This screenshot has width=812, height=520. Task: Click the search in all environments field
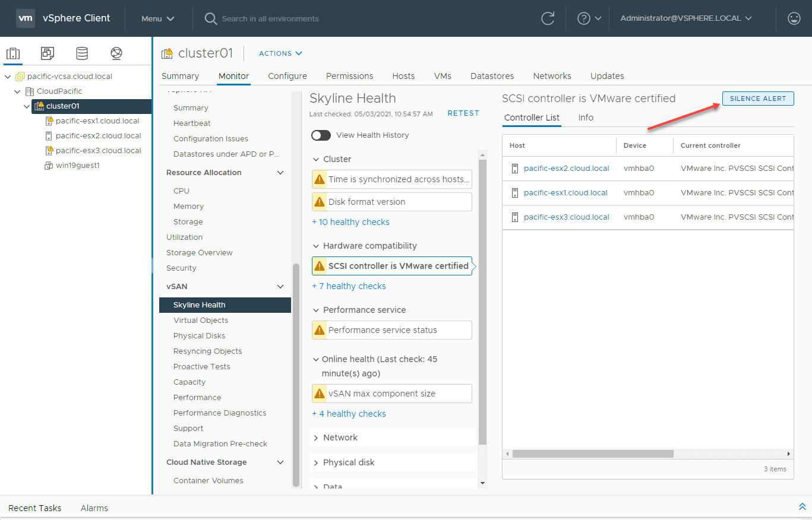coord(270,18)
